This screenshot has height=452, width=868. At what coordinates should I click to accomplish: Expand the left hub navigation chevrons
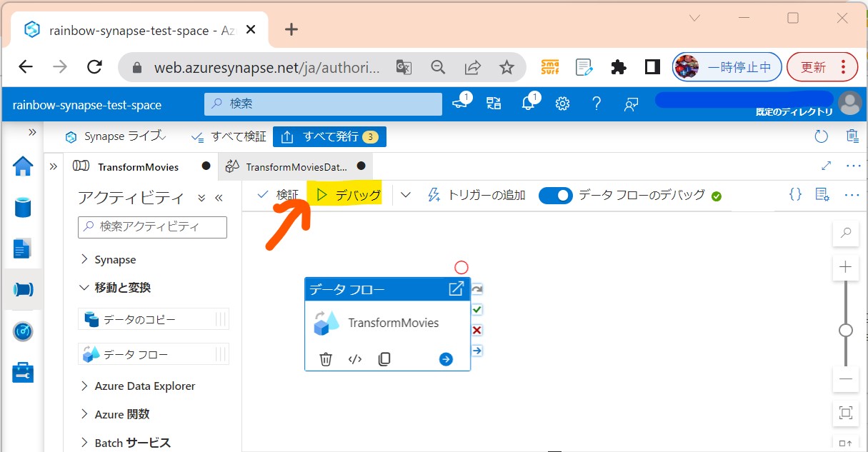(x=31, y=133)
